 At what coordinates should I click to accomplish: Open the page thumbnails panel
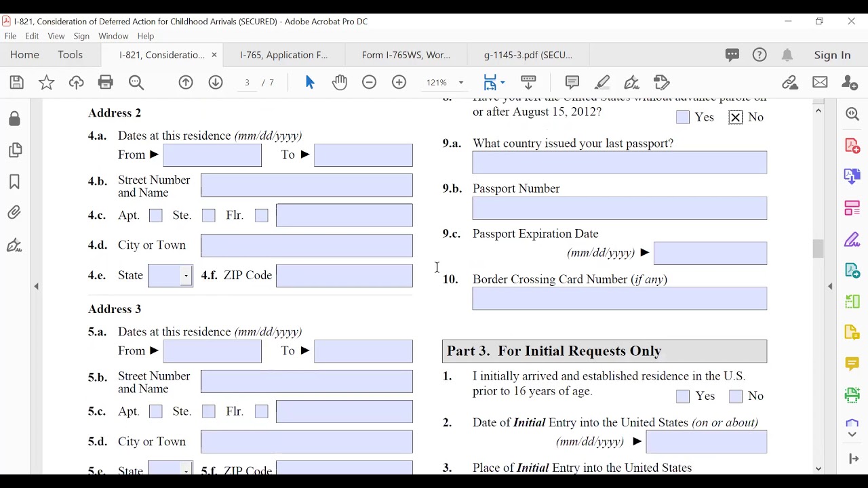15,150
